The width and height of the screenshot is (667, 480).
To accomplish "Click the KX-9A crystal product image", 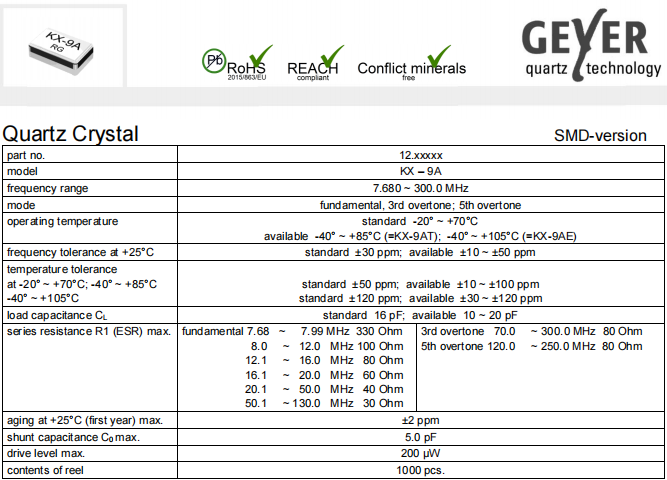I will [62, 51].
